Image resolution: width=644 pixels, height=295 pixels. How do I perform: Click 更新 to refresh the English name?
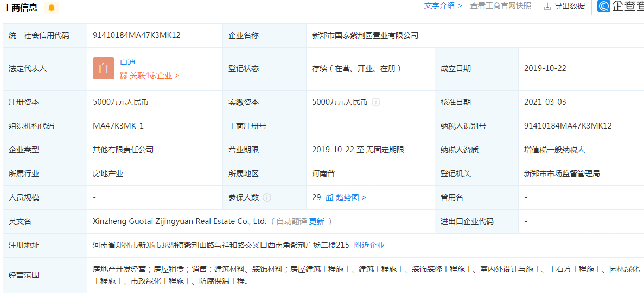coord(316,221)
